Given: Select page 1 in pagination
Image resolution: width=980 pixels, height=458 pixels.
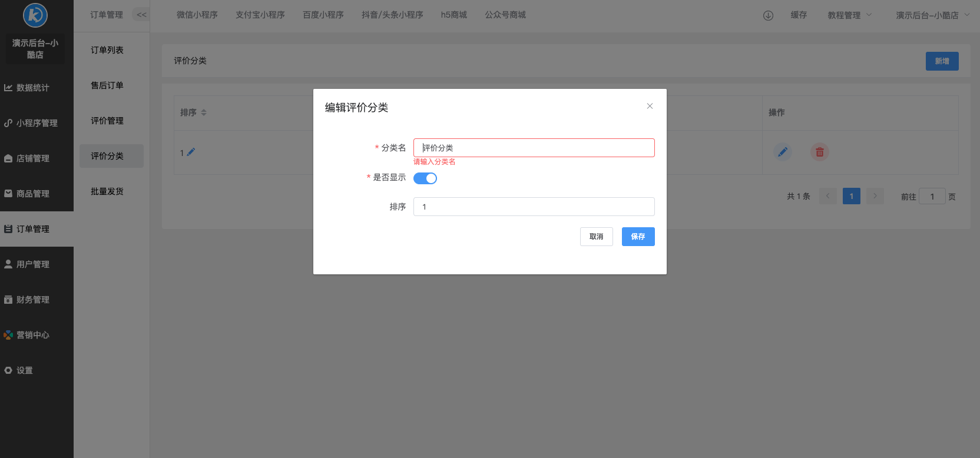Looking at the screenshot, I should pos(851,196).
